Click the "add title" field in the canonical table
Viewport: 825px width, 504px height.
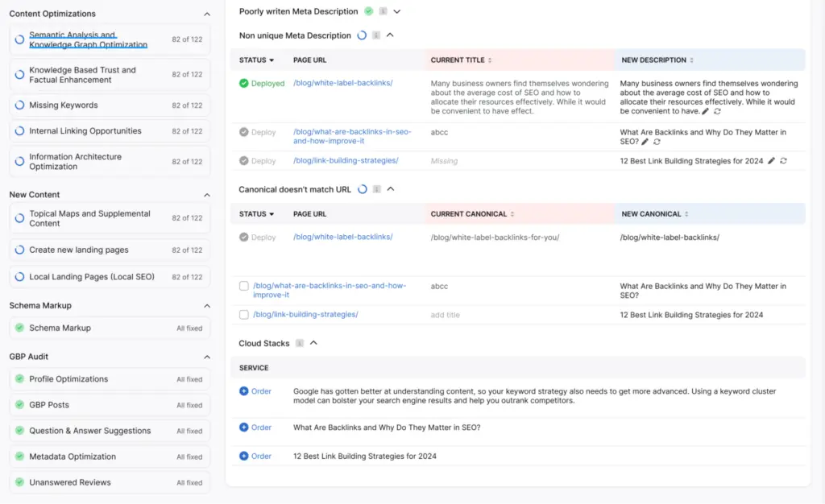[445, 315]
